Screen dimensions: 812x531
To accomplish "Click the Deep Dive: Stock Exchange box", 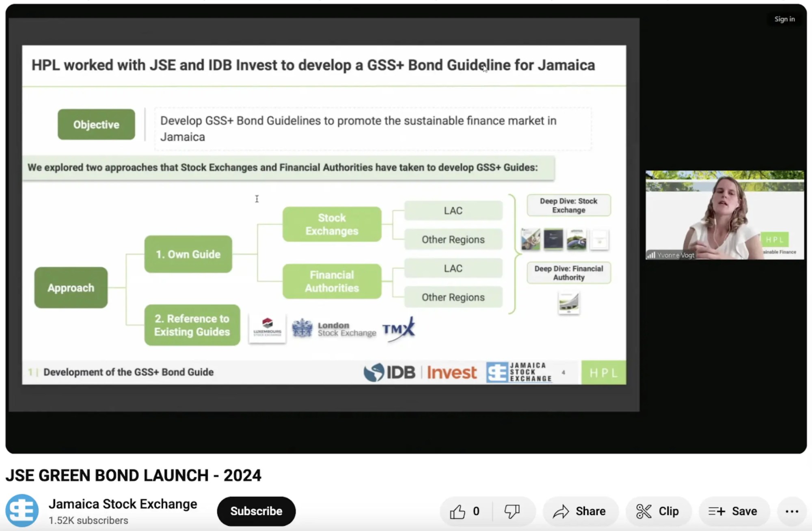I will click(568, 205).
